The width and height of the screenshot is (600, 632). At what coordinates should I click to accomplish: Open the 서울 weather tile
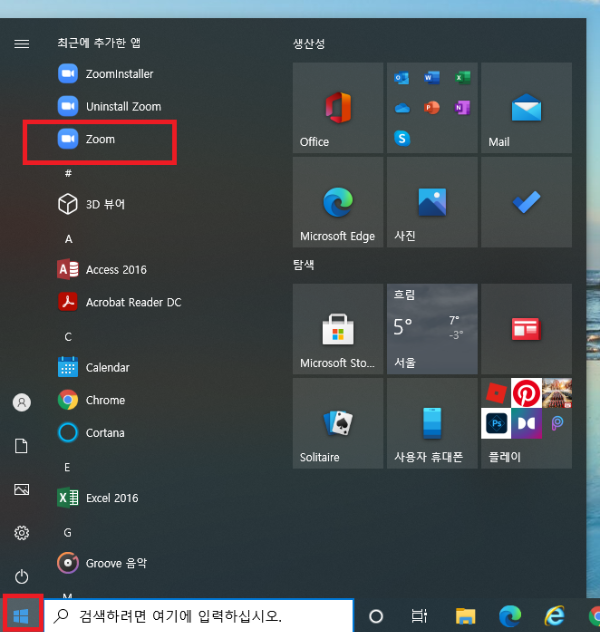pos(432,329)
